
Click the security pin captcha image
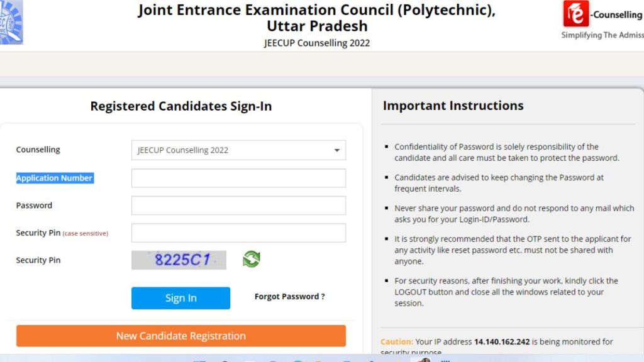point(179,259)
